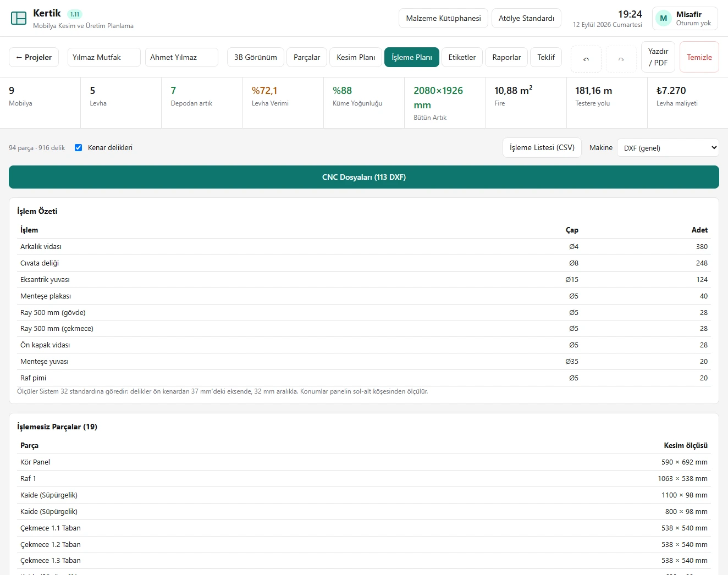Image resolution: width=728 pixels, height=575 pixels.
Task: Select the İşleme Planı tab
Action: click(x=412, y=57)
